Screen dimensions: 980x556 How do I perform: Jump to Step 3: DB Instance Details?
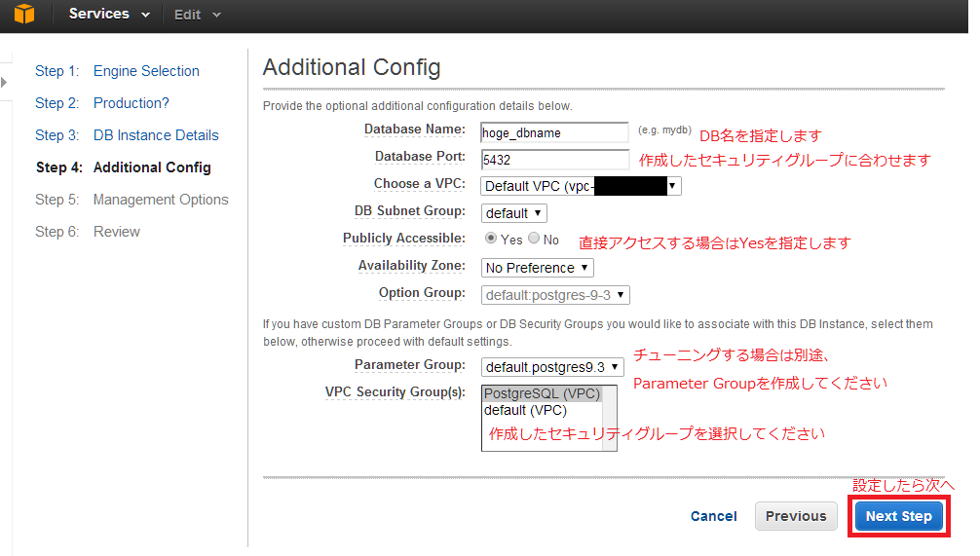156,135
